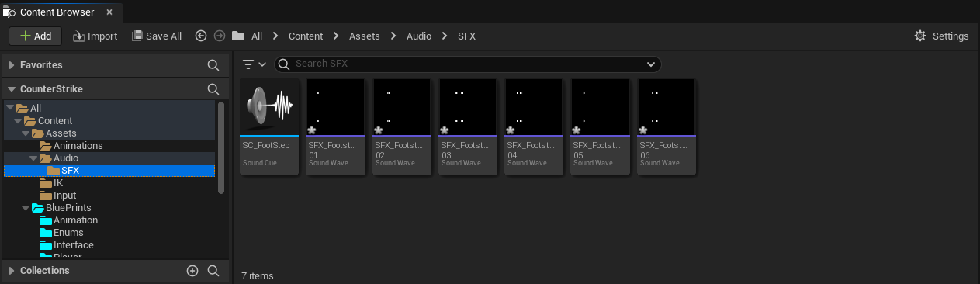
Task: Collapse the Content tree node arrow
Action: coord(19,121)
